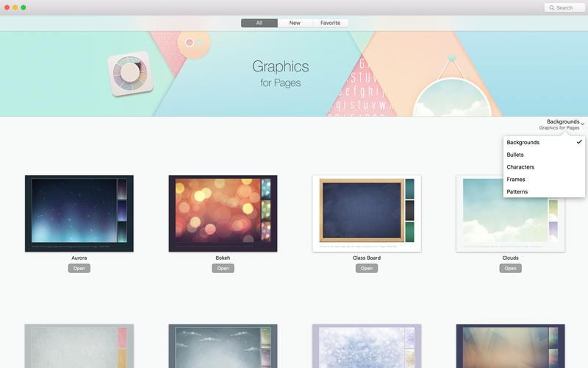Select the navy-framed blurred light thumbnail

point(510,346)
